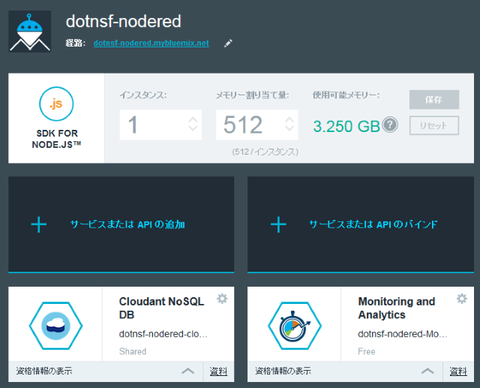This screenshot has width=480, height=388.
Task: Show credentials for Monitoring and Analytics
Action: pyautogui.click(x=283, y=371)
